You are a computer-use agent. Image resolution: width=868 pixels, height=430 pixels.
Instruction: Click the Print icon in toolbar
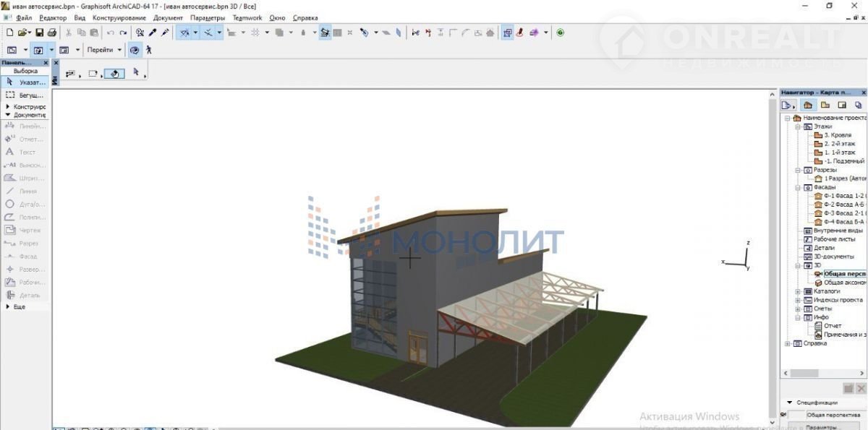click(51, 33)
